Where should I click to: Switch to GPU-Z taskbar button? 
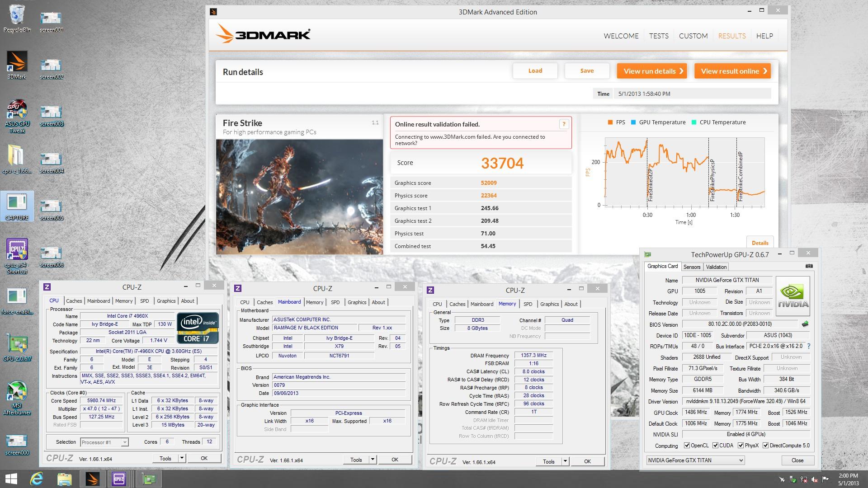(149, 479)
